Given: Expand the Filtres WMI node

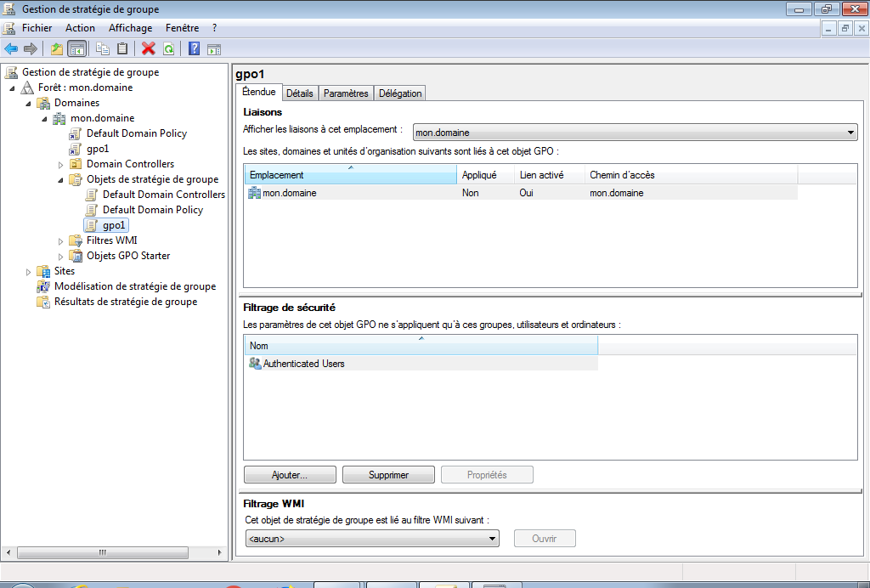Looking at the screenshot, I should pos(60,241).
